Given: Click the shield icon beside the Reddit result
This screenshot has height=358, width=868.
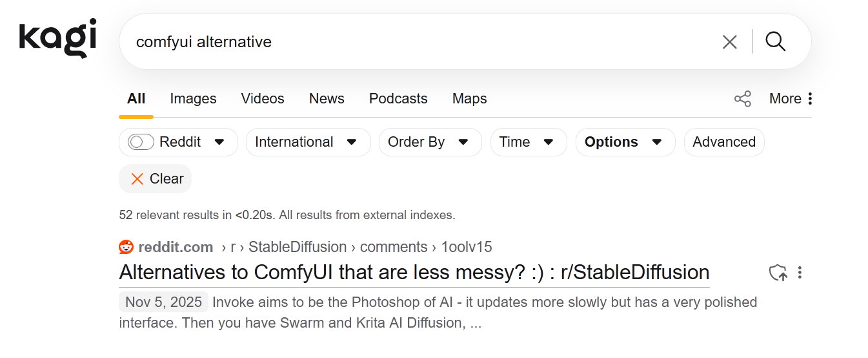Looking at the screenshot, I should (x=778, y=273).
